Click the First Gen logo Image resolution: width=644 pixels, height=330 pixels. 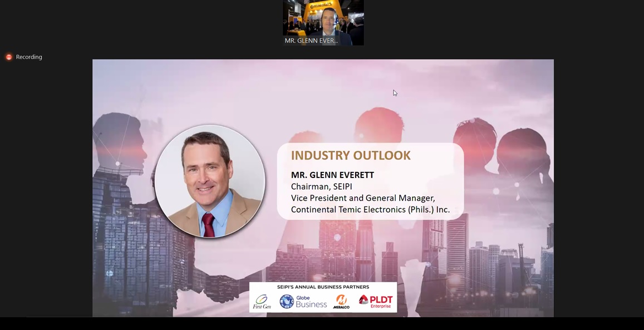(262, 302)
